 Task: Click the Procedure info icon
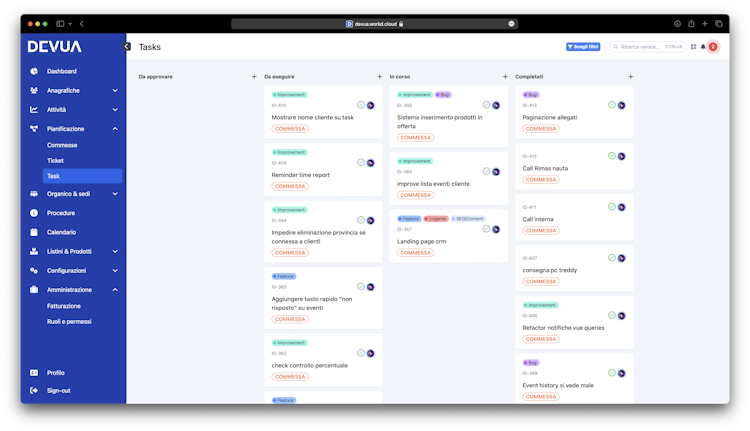(x=34, y=213)
